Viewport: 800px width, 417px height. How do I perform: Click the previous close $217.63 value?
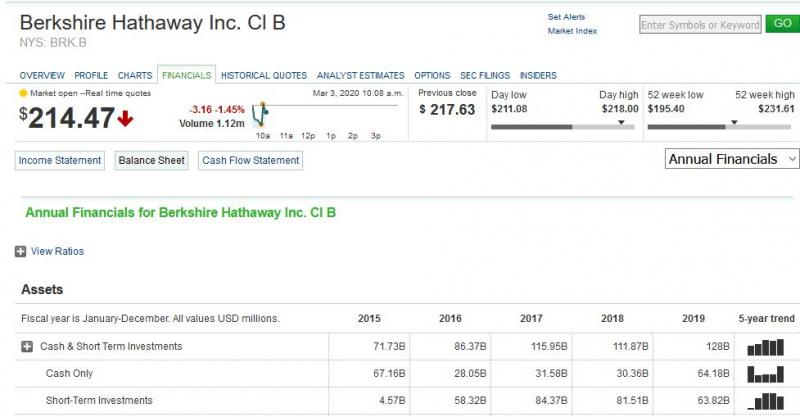click(x=447, y=110)
